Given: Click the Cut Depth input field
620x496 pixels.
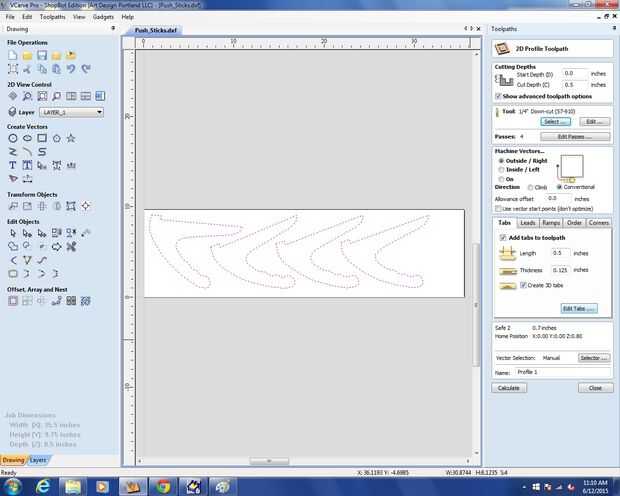Looking at the screenshot, I should [575, 85].
